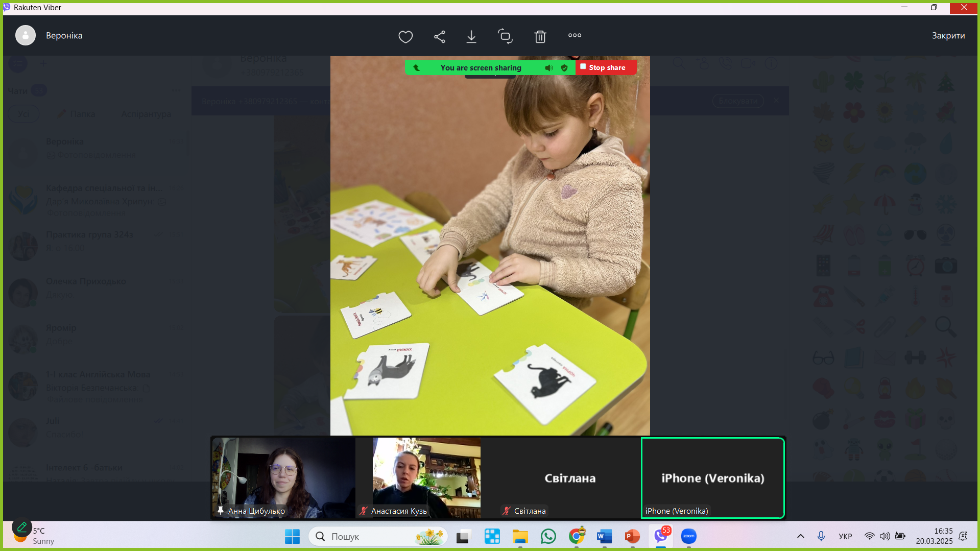Switch the УКР keyboard language indicator

(845, 536)
